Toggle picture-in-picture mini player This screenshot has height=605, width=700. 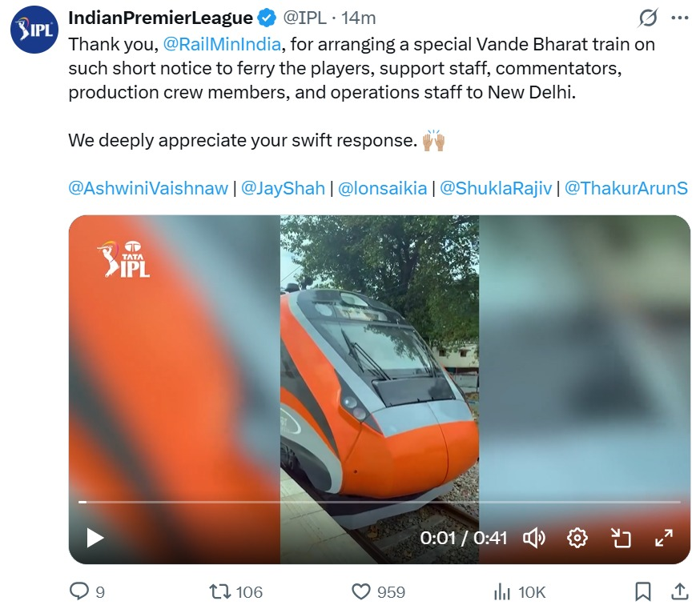(x=621, y=538)
